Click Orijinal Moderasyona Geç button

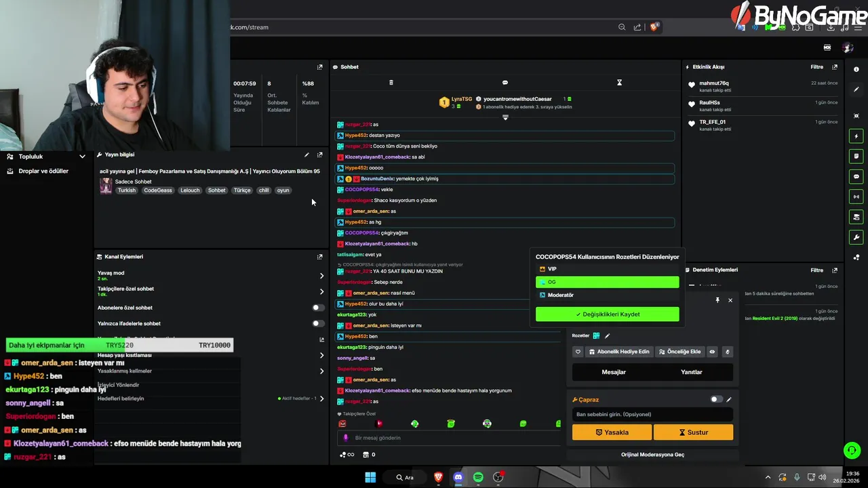click(x=652, y=455)
